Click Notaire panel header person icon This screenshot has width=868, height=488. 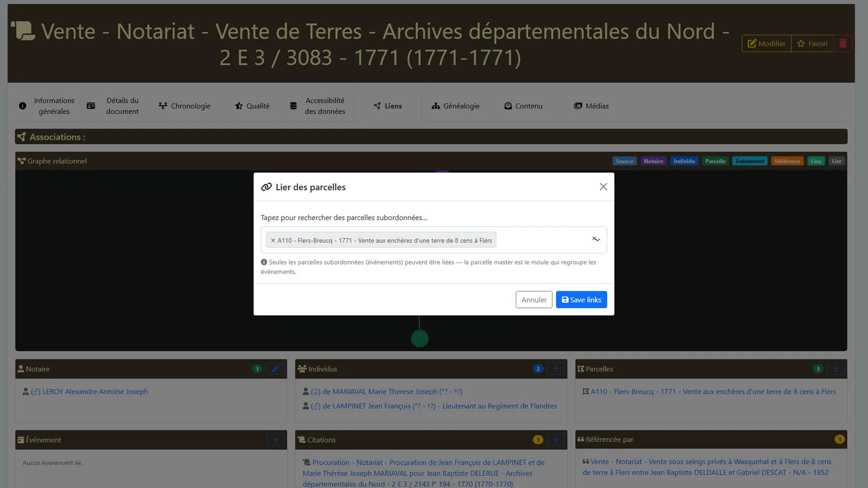tap(21, 369)
